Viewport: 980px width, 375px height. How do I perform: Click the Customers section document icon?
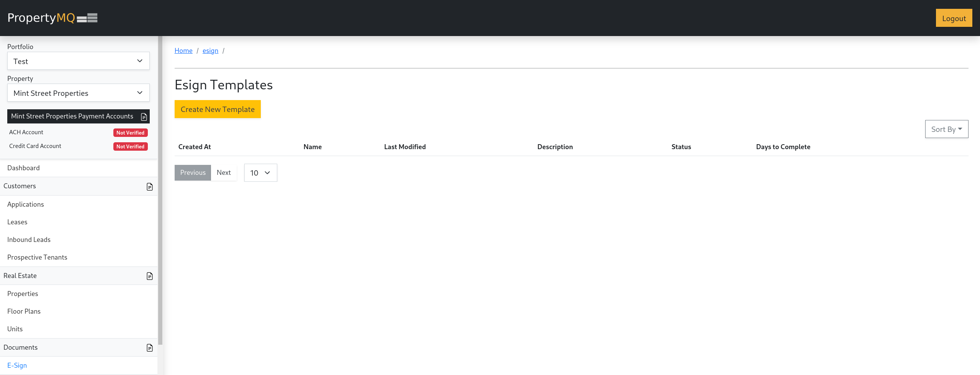tap(150, 187)
